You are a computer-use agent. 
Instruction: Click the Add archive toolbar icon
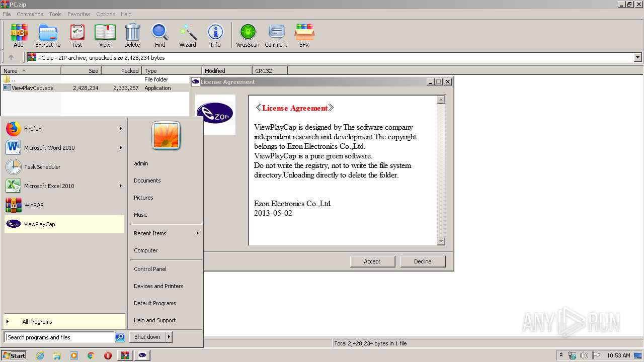(x=19, y=35)
